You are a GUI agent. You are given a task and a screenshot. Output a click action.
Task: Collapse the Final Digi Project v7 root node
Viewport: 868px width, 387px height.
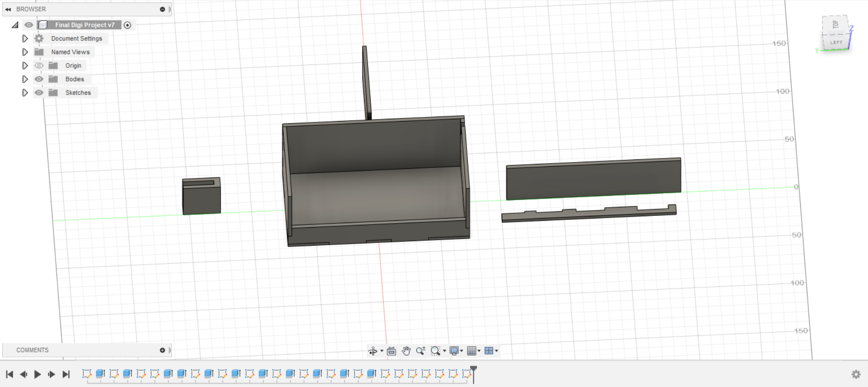pyautogui.click(x=15, y=25)
